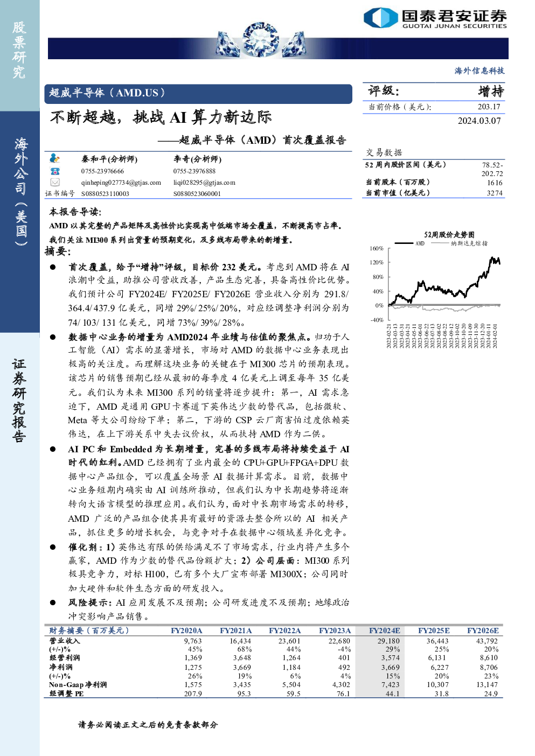
Task: Open email link liqi028295@gtjas.com
Action: pos(204,183)
